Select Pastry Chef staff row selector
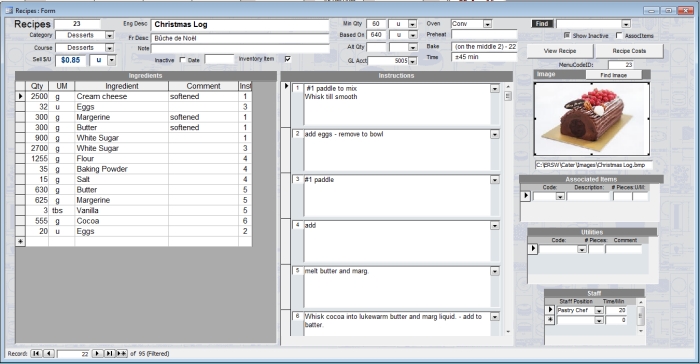The image size is (700, 364). pyautogui.click(x=550, y=310)
